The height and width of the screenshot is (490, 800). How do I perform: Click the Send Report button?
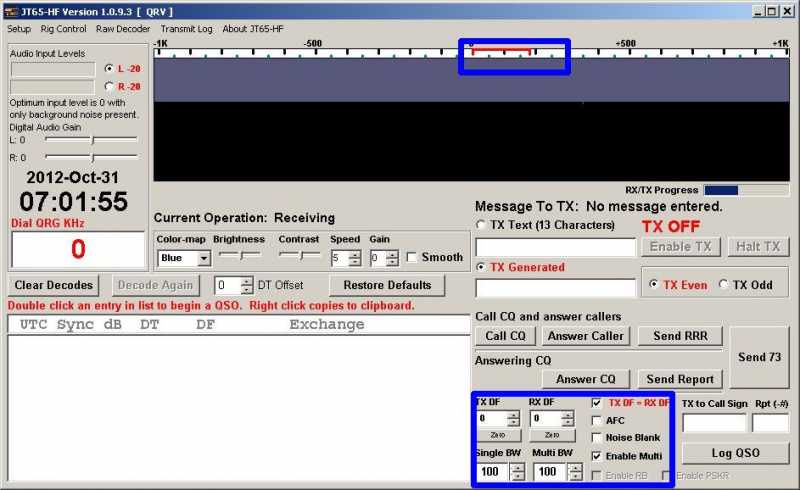click(680, 379)
